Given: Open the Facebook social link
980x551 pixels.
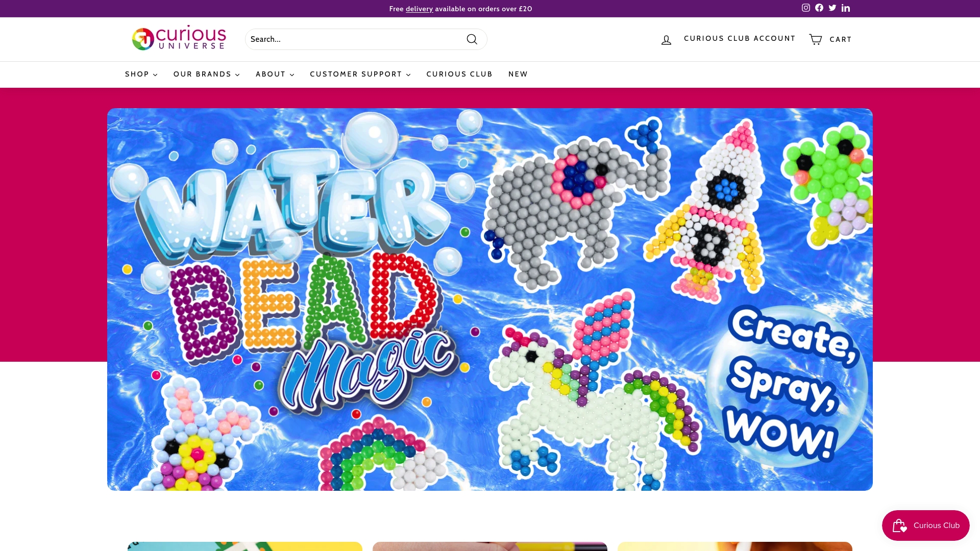Looking at the screenshot, I should click(819, 8).
